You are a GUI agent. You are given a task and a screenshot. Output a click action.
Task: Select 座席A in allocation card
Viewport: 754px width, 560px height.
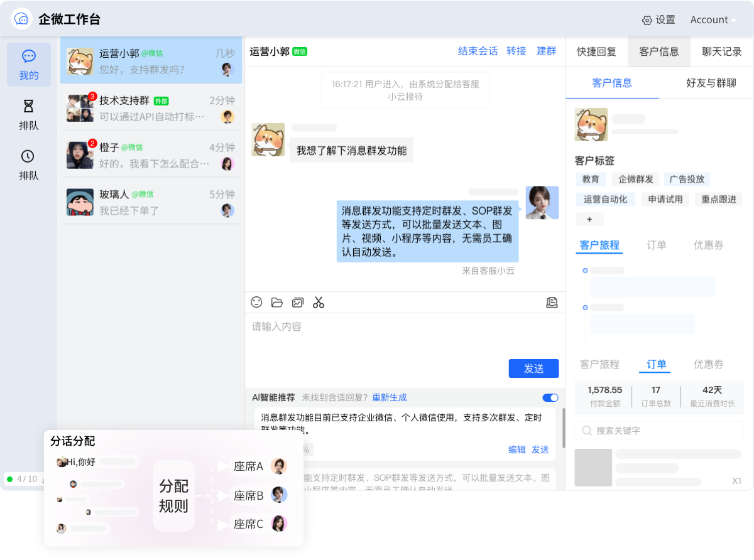260,466
